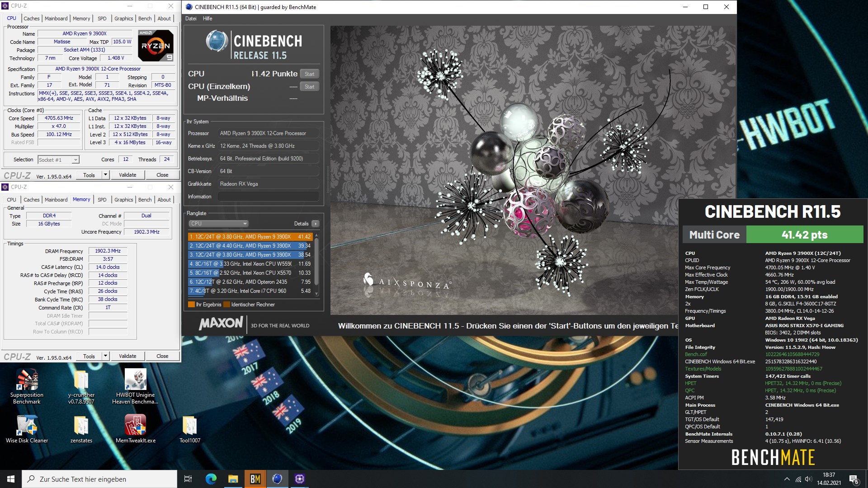Image resolution: width=868 pixels, height=488 pixels.
Task: Switch to Cinebench taskbar icon
Action: (x=277, y=479)
